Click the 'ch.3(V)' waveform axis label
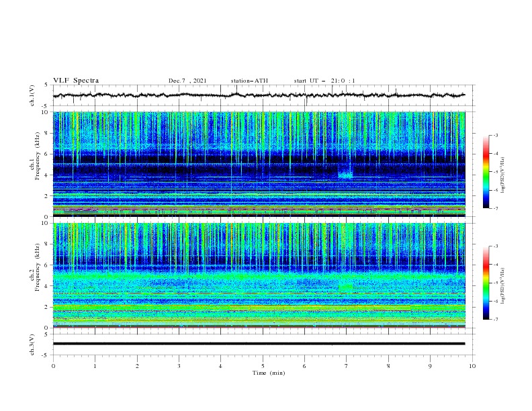This screenshot has width=532, height=411. (32, 345)
